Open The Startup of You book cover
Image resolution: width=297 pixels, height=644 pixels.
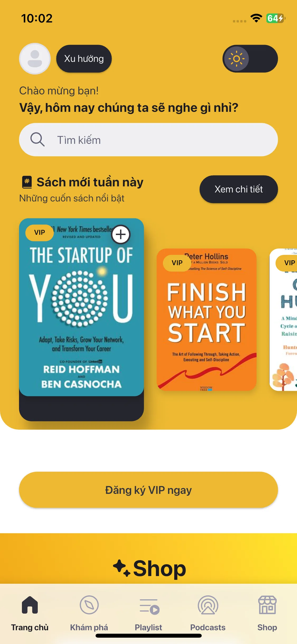click(x=81, y=307)
